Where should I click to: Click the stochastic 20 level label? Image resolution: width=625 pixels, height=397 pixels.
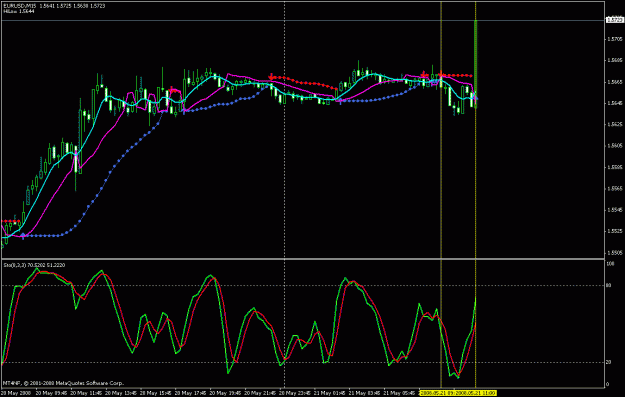click(609, 362)
